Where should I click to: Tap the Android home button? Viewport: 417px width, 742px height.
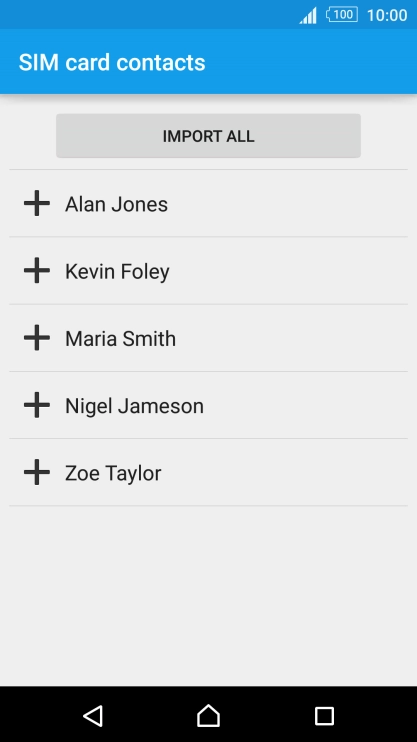click(208, 716)
